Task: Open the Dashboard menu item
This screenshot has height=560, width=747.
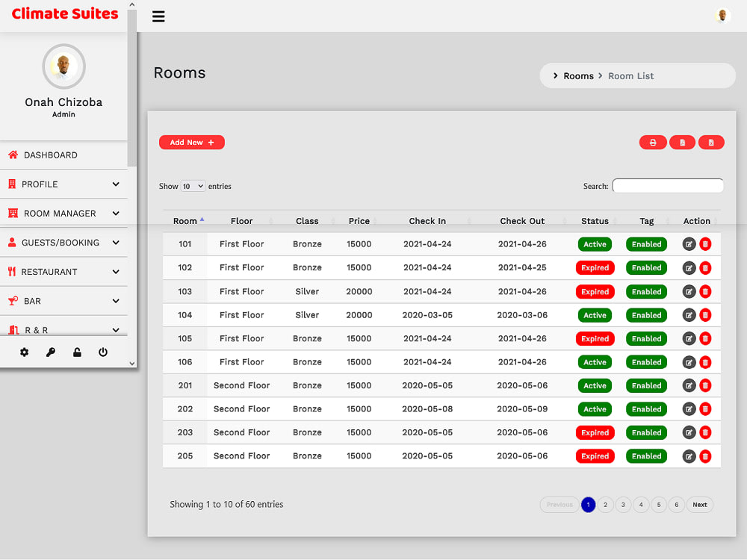Action: [63, 155]
